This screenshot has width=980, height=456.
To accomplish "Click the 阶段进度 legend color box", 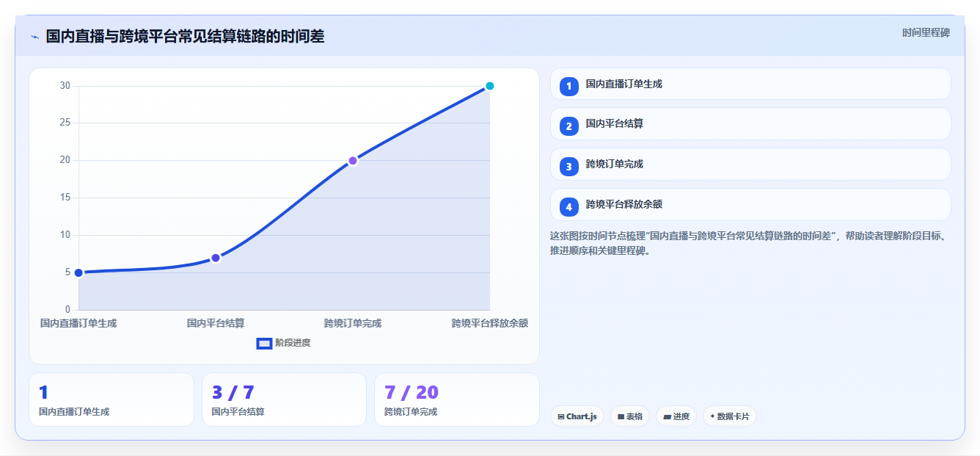I will 264,343.
